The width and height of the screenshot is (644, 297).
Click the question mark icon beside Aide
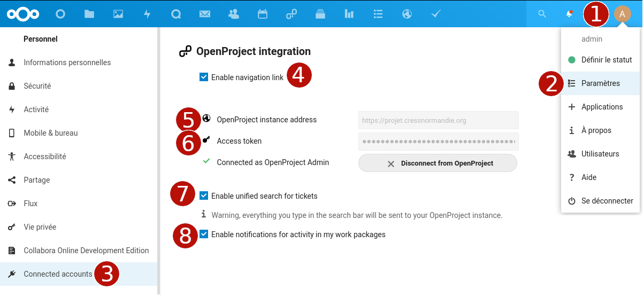pyautogui.click(x=571, y=177)
